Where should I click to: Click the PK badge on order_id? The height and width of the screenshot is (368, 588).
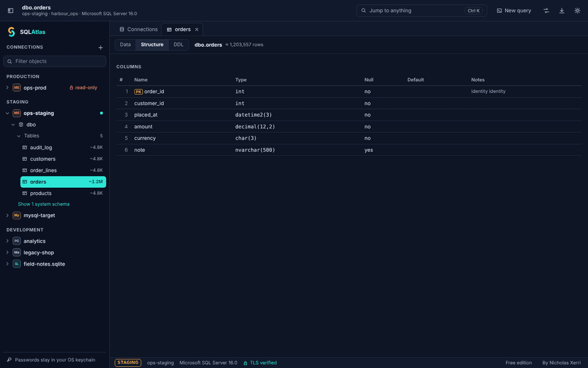[x=138, y=92]
